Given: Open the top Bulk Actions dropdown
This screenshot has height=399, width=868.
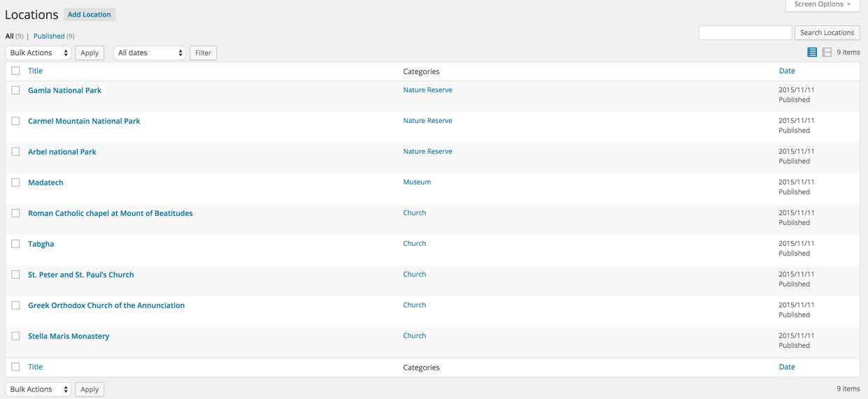Looking at the screenshot, I should [38, 53].
